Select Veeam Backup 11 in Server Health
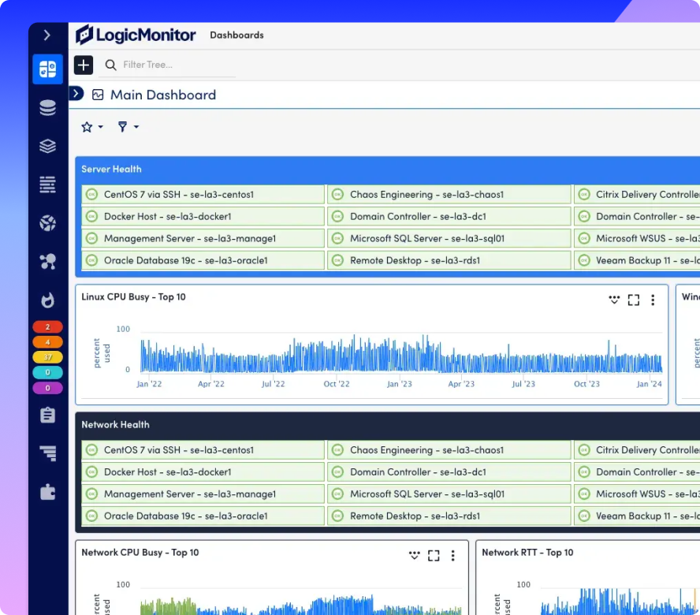700x615 pixels. (637, 260)
